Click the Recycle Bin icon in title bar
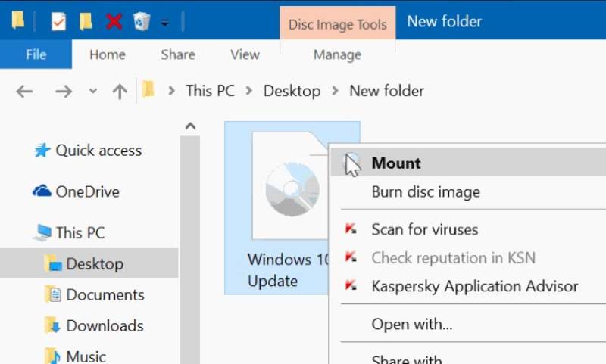 pos(141,21)
